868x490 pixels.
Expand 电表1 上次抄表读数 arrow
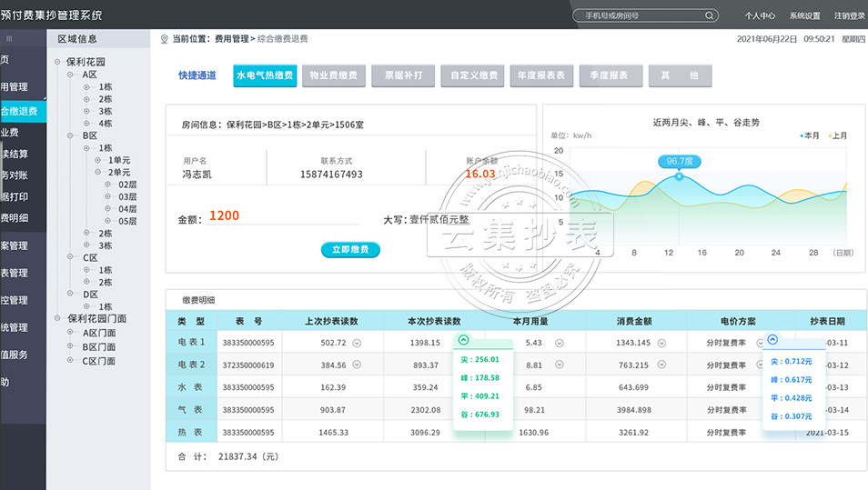(357, 343)
